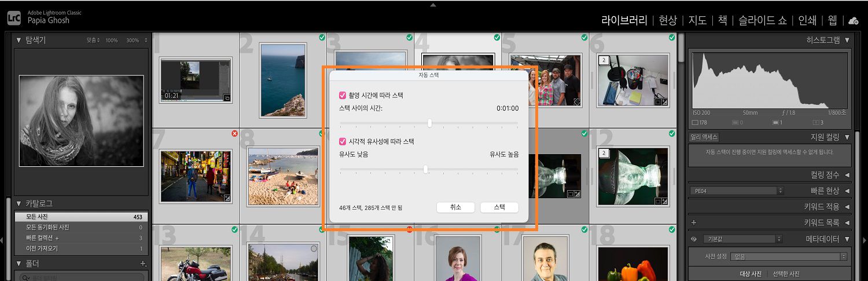Select the bell peppers photo in cell 18
868x281 pixels.
point(633,264)
